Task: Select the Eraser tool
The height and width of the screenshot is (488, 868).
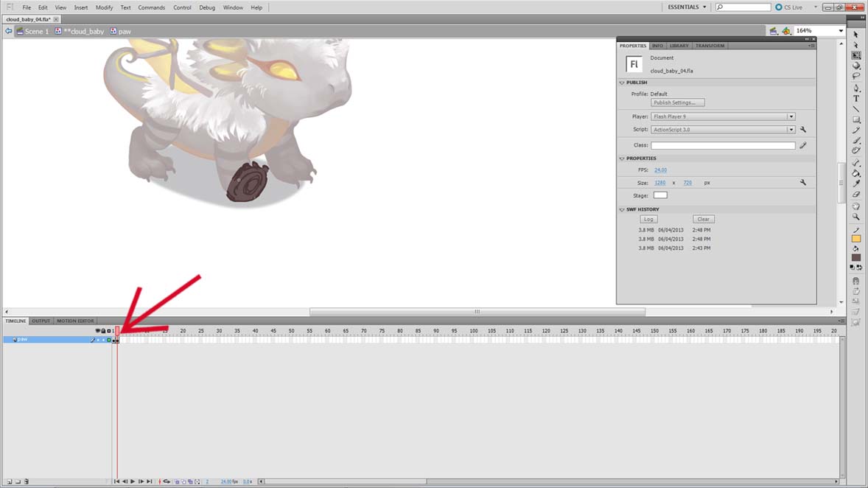Action: pos(855,195)
